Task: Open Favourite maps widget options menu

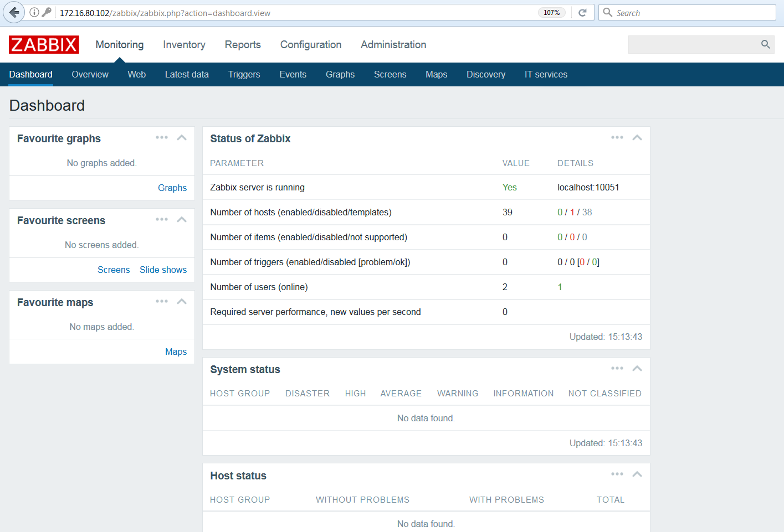Action: [x=162, y=301]
